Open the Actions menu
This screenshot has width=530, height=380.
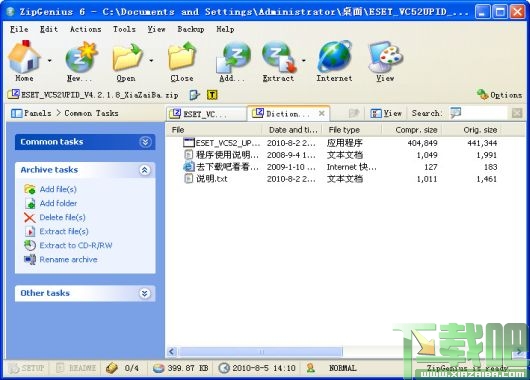(x=86, y=29)
